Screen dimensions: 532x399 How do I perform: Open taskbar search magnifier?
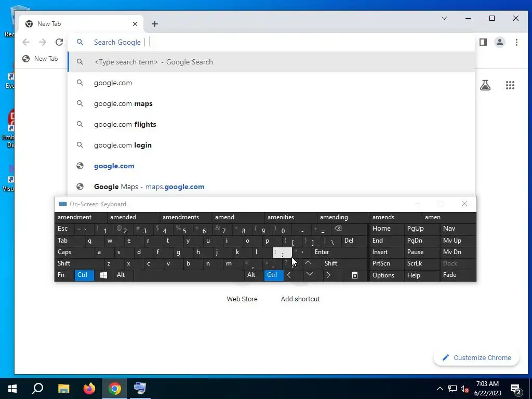[37, 389]
